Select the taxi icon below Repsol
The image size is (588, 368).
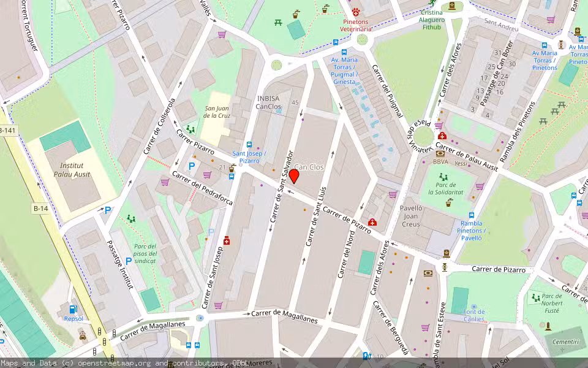tap(83, 335)
